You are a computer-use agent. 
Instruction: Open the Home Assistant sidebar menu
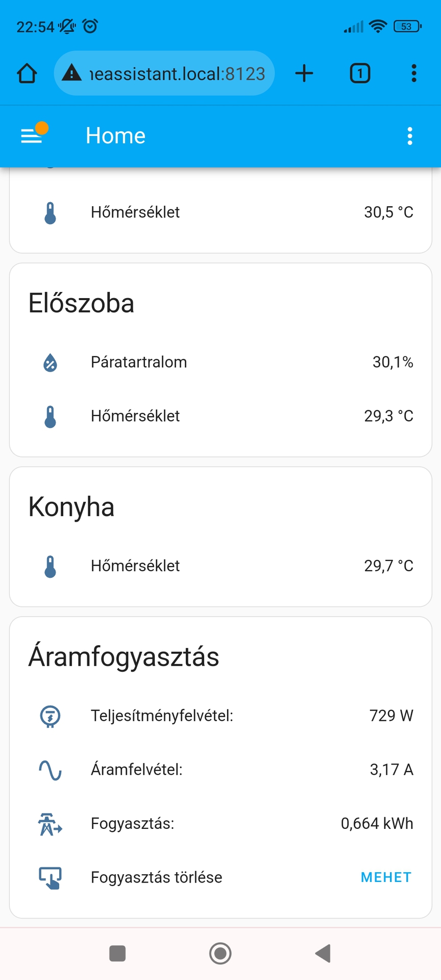coord(32,136)
